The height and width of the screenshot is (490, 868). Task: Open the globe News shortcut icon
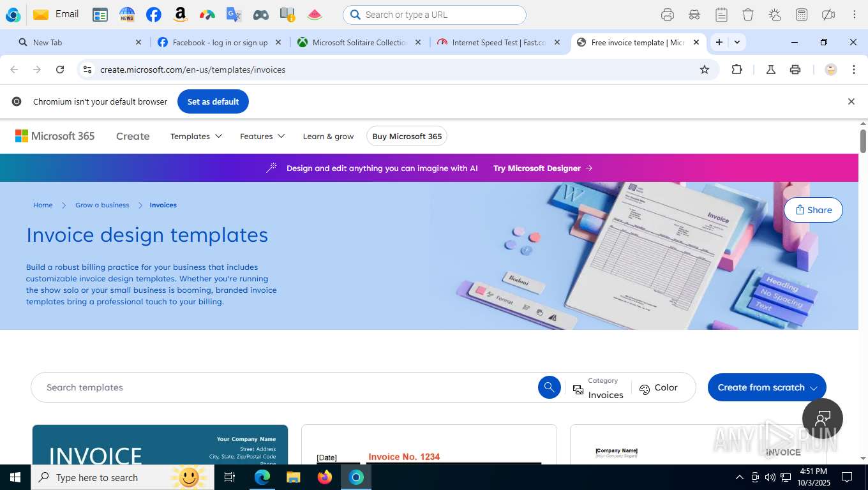coord(127,15)
